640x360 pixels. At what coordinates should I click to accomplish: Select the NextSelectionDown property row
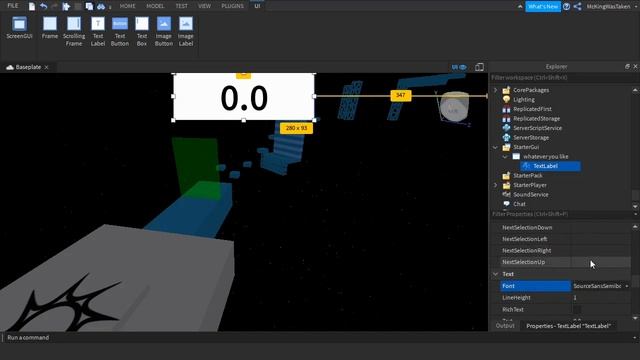click(566, 228)
